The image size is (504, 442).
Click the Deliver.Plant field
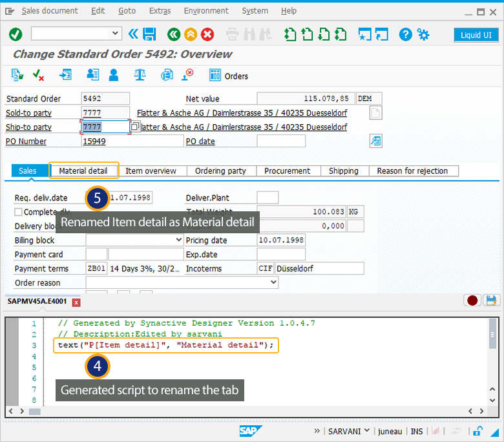(x=268, y=197)
